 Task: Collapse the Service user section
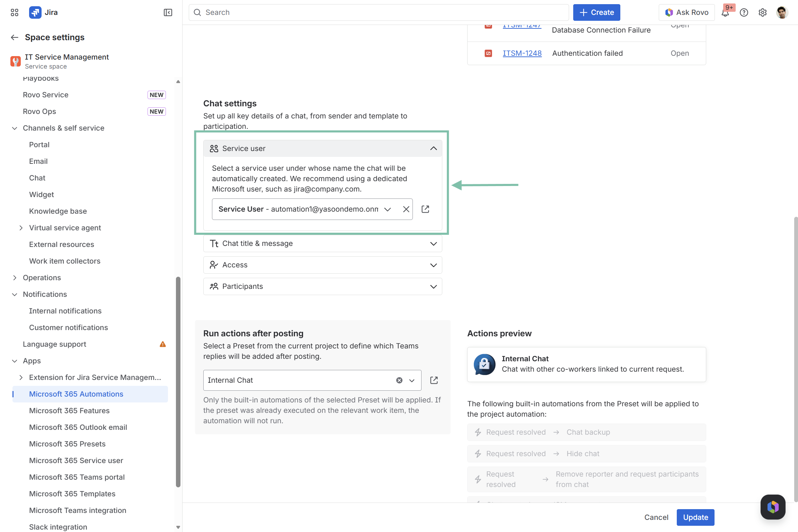coord(433,149)
